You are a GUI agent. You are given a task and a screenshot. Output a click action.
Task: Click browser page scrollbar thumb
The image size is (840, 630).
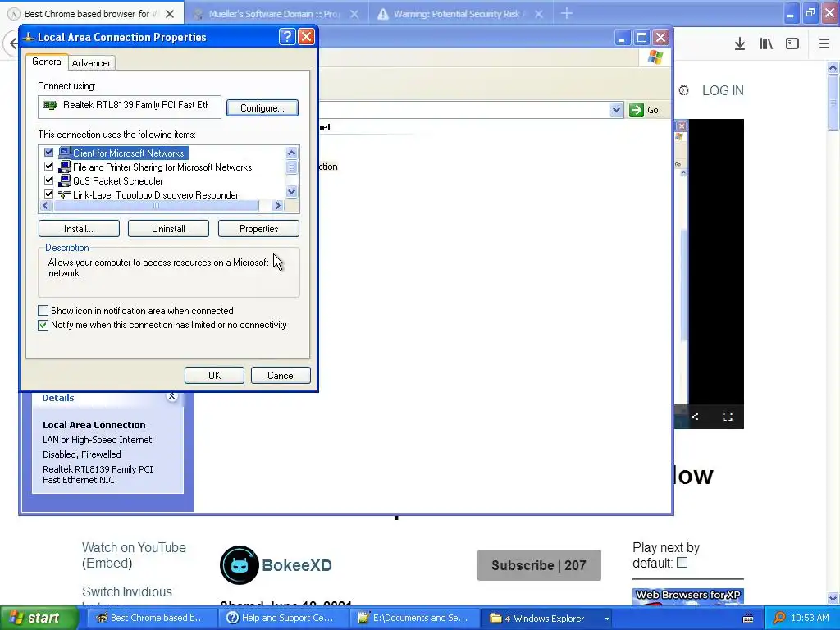833,103
